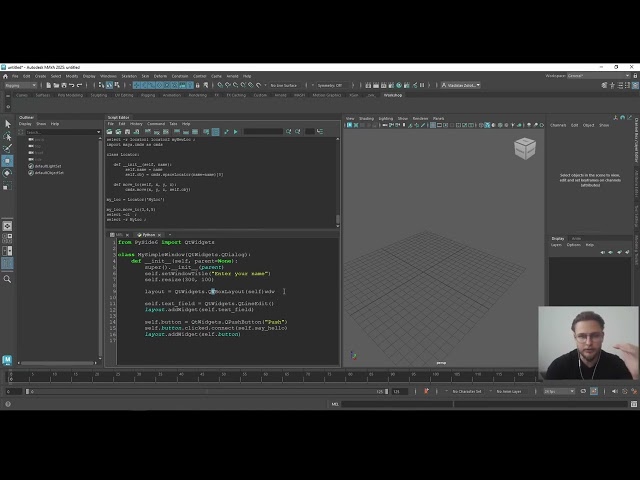
Task: Click the Display tab in layer editor
Action: pyautogui.click(x=558, y=238)
